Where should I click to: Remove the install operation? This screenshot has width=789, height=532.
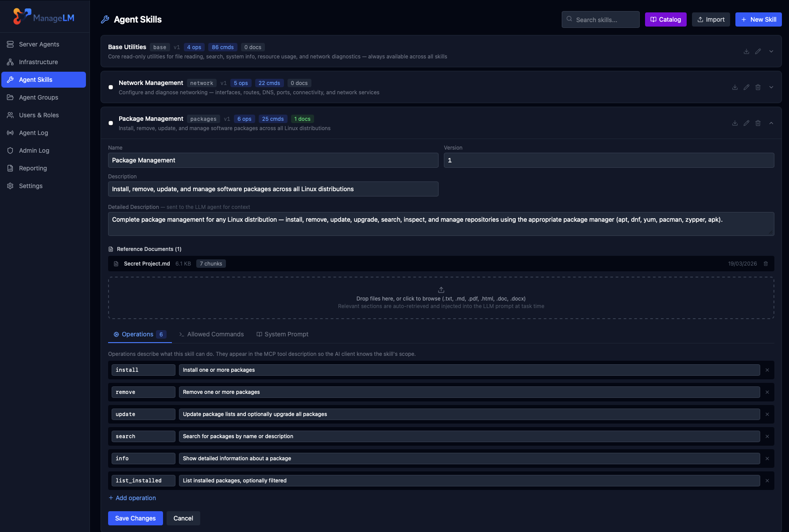tap(767, 370)
